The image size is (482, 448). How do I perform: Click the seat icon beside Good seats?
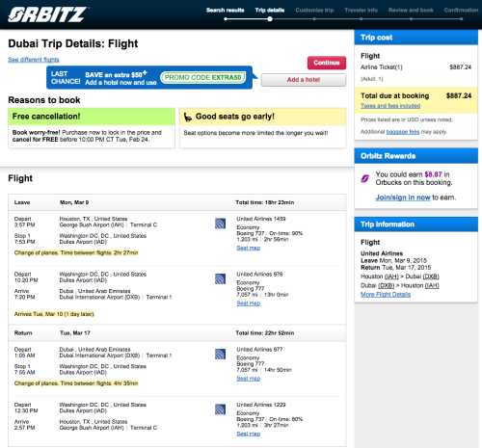188,117
